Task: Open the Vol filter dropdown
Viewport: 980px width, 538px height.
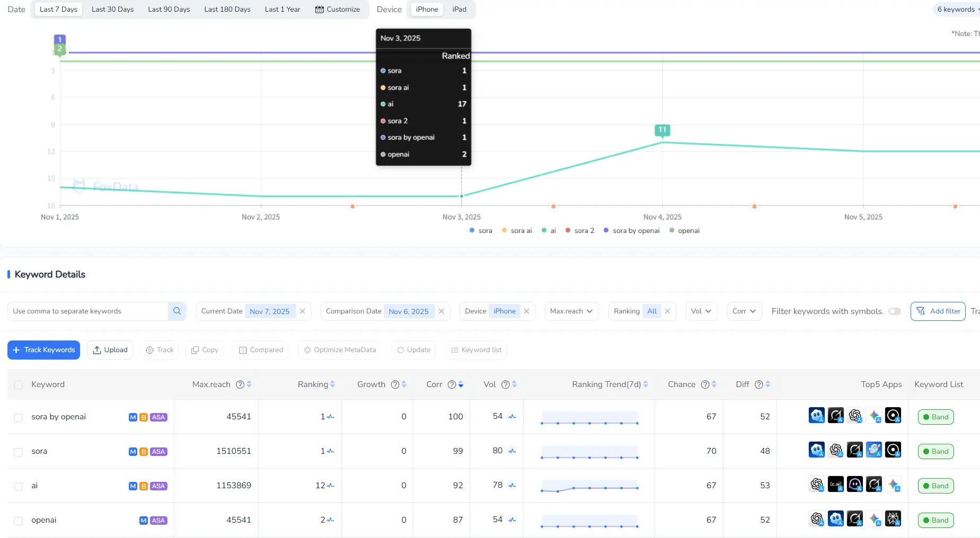Action: point(701,311)
